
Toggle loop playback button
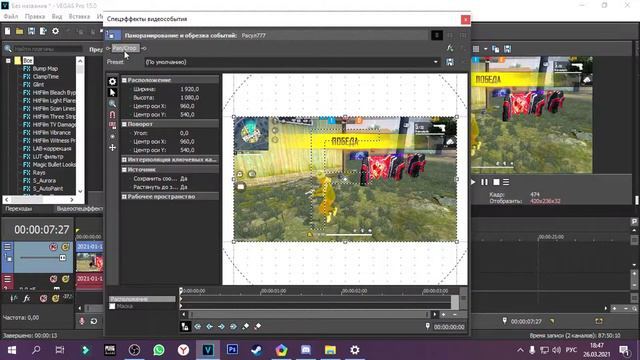click(94, 321)
